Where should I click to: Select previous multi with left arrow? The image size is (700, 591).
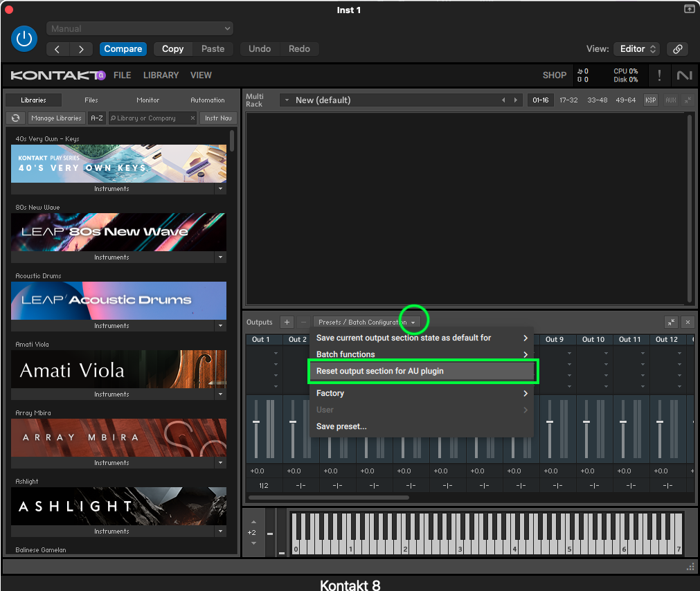[503, 100]
